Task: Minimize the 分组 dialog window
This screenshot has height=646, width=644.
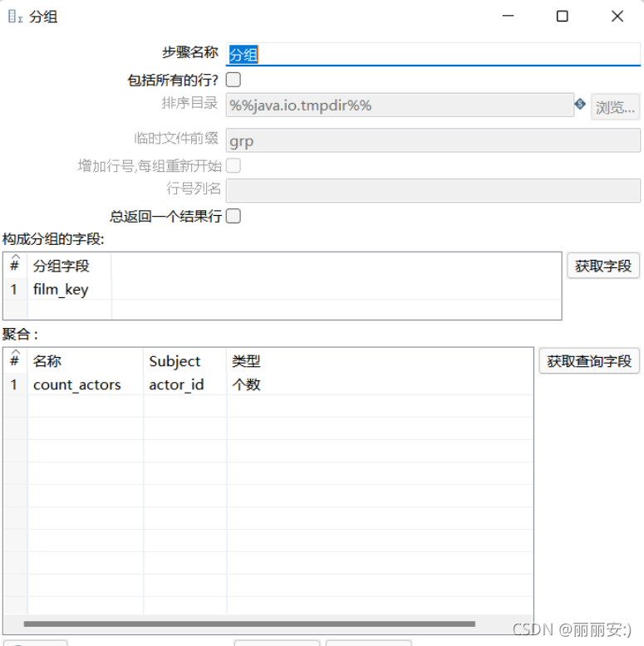Action: [508, 16]
